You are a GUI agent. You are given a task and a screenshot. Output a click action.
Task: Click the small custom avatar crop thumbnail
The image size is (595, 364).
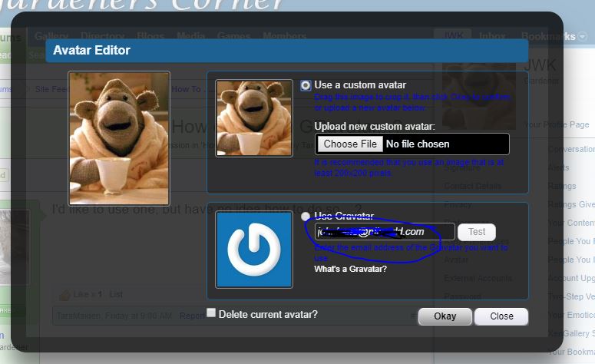(254, 118)
